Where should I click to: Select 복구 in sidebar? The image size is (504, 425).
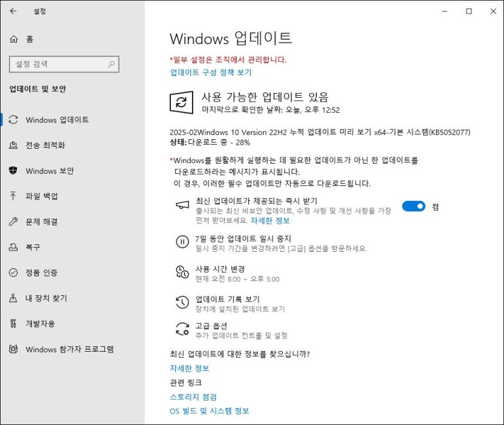click(x=73, y=247)
